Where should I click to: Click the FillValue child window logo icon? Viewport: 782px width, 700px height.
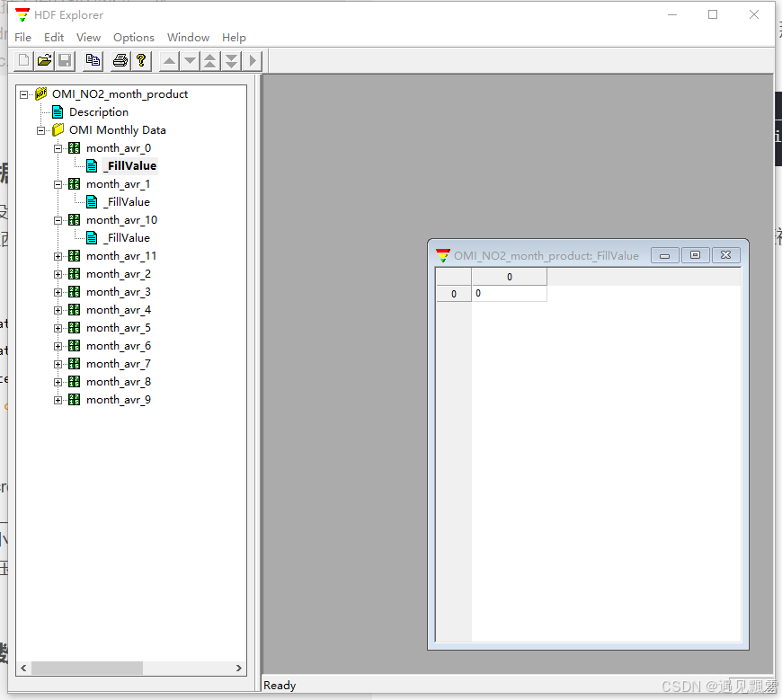click(443, 255)
